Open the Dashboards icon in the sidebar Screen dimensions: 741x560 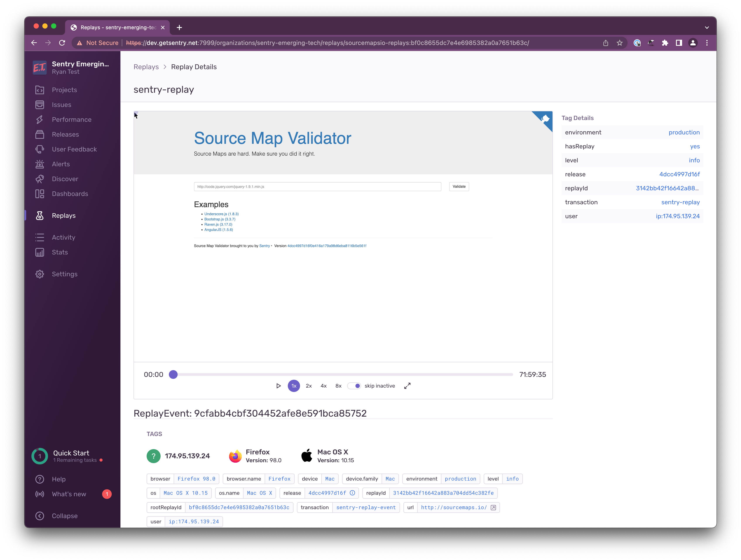[x=40, y=194]
